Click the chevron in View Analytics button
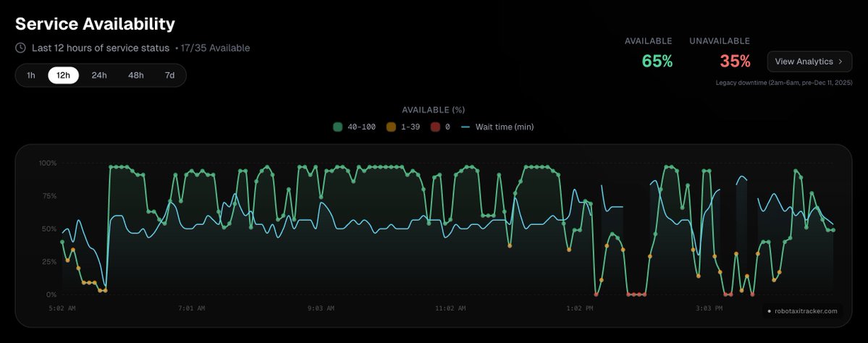The height and width of the screenshot is (343, 868). 841,62
